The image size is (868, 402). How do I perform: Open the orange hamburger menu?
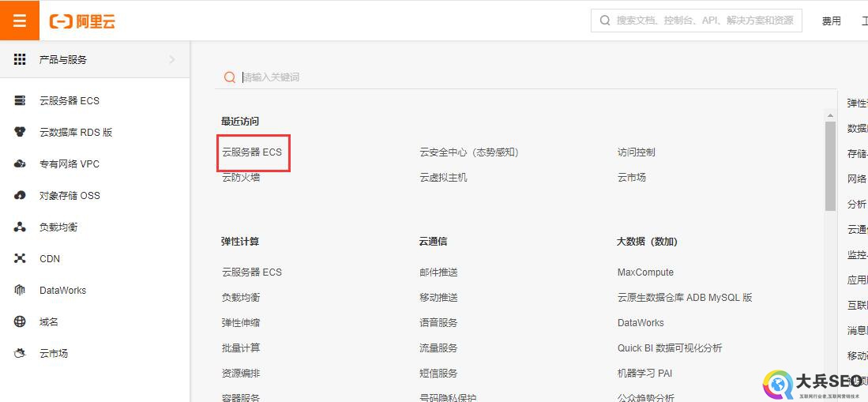tap(20, 21)
